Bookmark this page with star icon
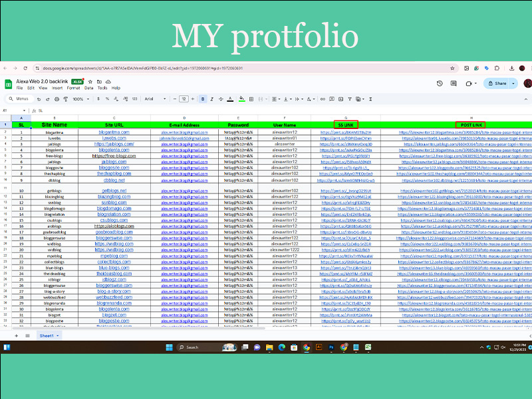Screen dimensions: 532x399 click(452, 68)
